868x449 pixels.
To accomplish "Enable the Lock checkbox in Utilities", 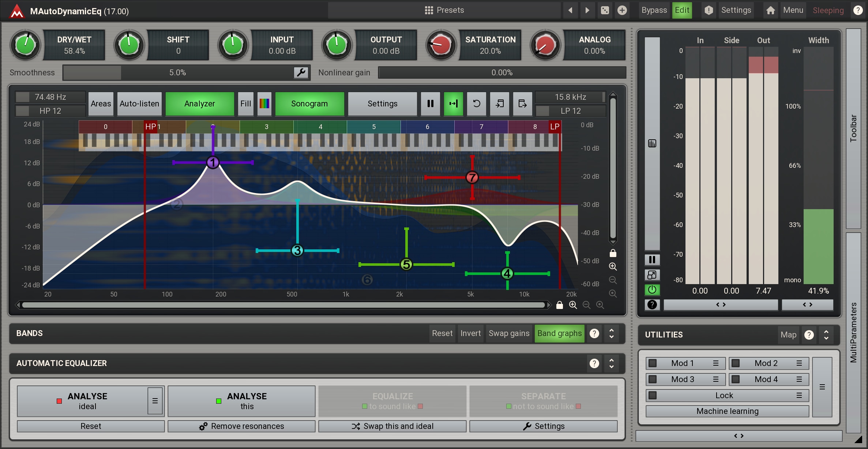I will point(652,395).
